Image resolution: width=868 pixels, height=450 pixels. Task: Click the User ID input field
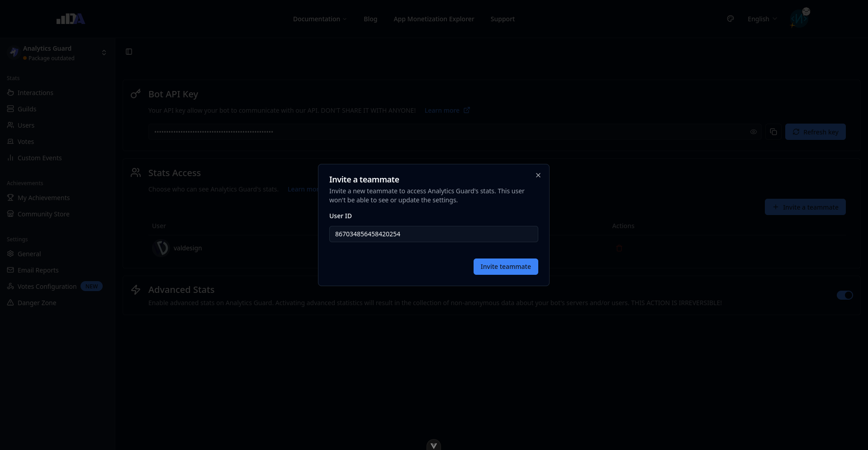tap(433, 234)
